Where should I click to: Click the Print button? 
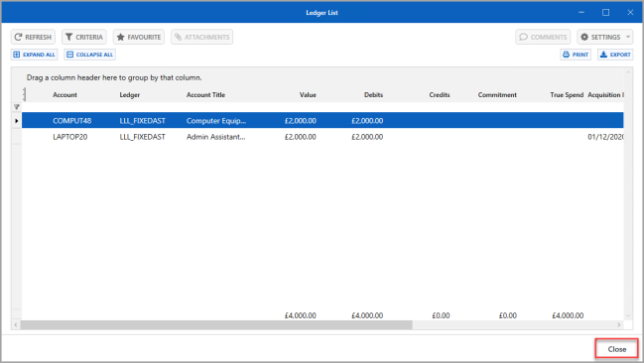tap(576, 55)
